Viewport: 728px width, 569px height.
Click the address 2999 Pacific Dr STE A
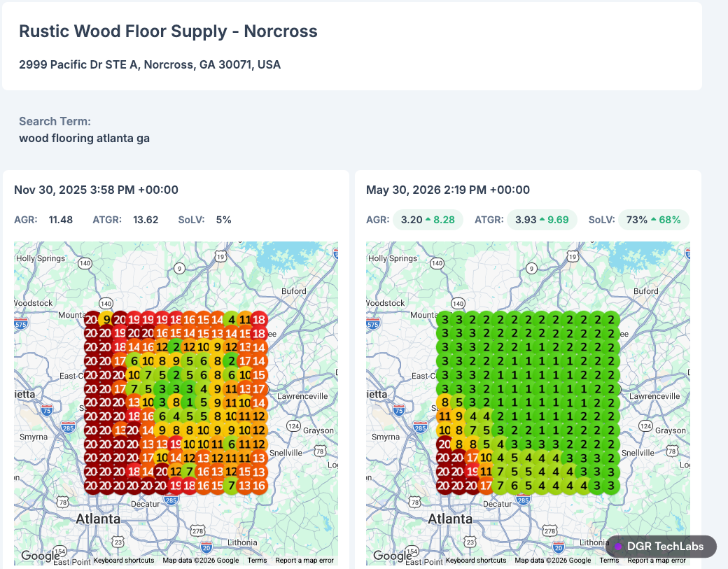[150, 64]
